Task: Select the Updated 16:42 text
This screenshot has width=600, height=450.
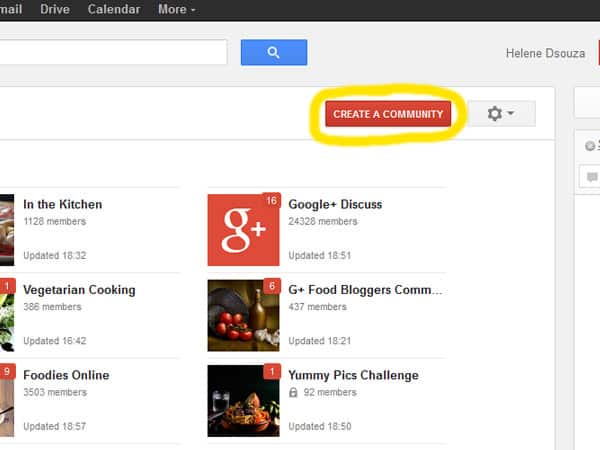Action: pyautogui.click(x=55, y=341)
